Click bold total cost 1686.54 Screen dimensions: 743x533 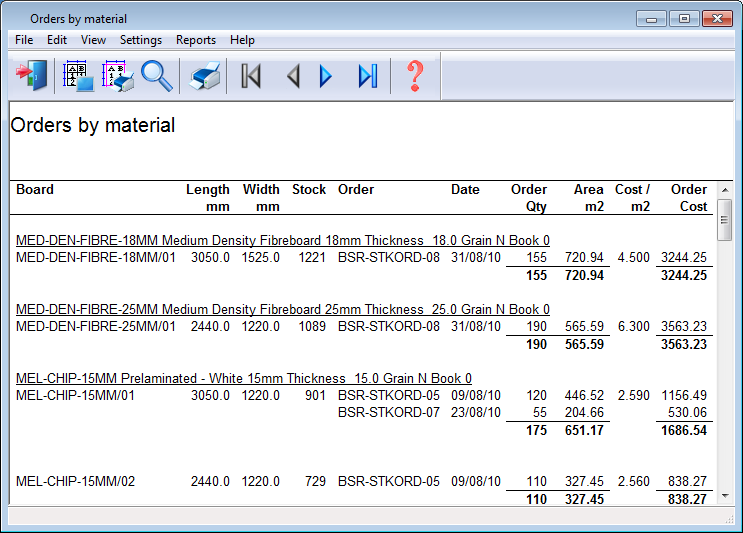684,430
